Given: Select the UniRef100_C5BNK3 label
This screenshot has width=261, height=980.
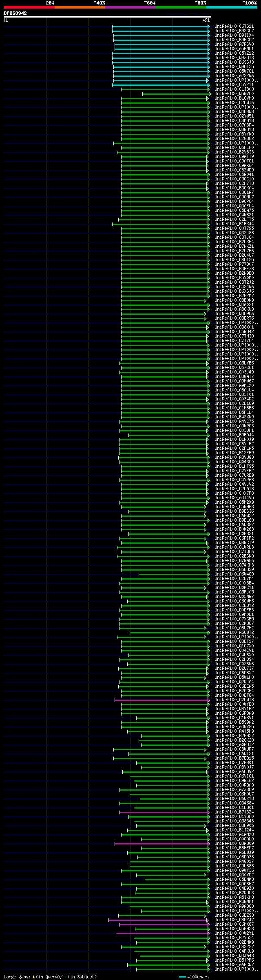Looking at the screenshot, I should tap(234, 880).
